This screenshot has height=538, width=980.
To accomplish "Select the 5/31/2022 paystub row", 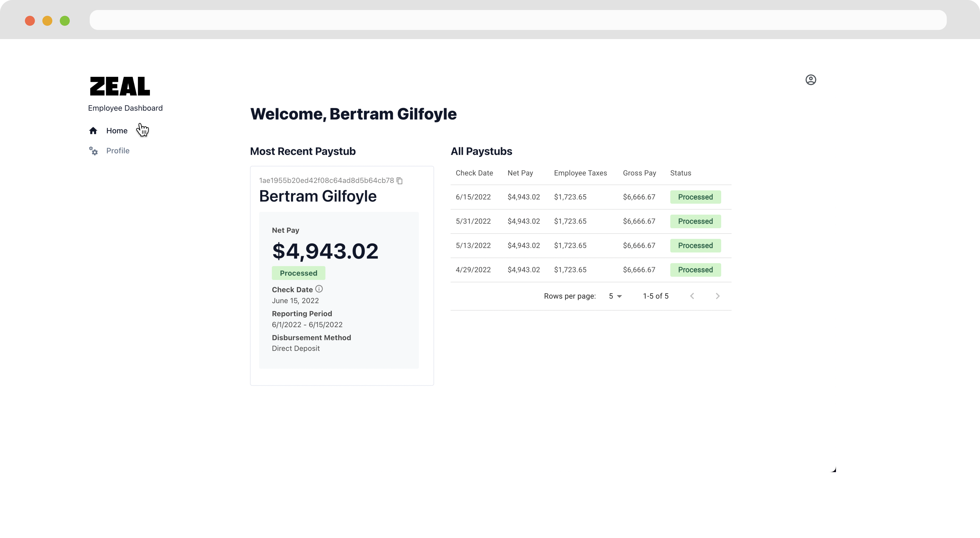I will pyautogui.click(x=473, y=221).
